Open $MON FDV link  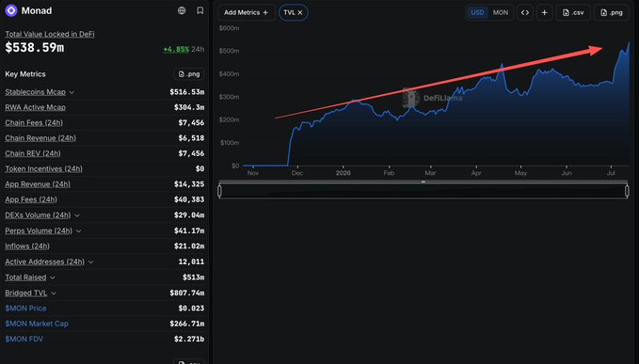click(24, 339)
